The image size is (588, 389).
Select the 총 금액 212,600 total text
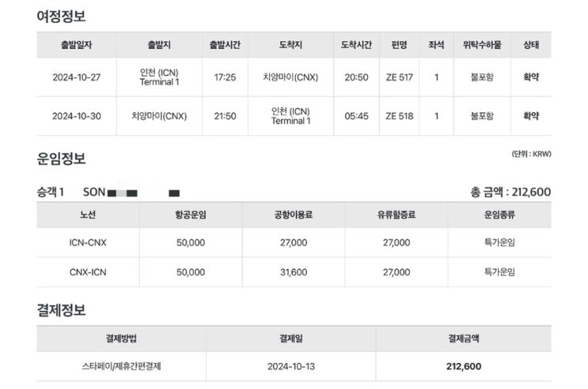tap(510, 191)
